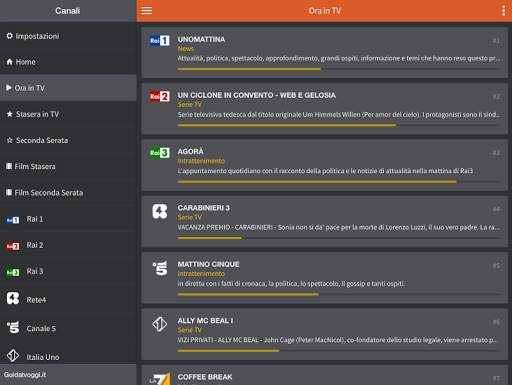Click the Mattino Cinque description text
This screenshot has width=512, height=385.
pos(291,284)
